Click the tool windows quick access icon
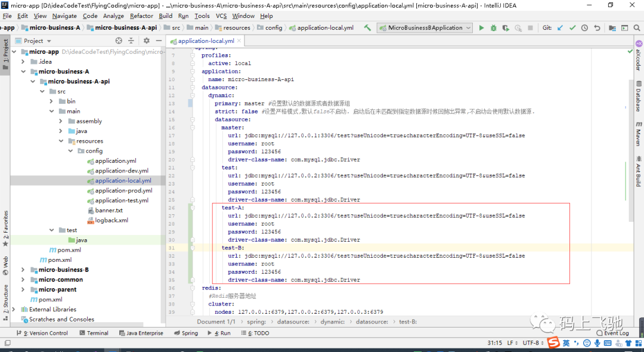The image size is (644, 352). [7, 343]
